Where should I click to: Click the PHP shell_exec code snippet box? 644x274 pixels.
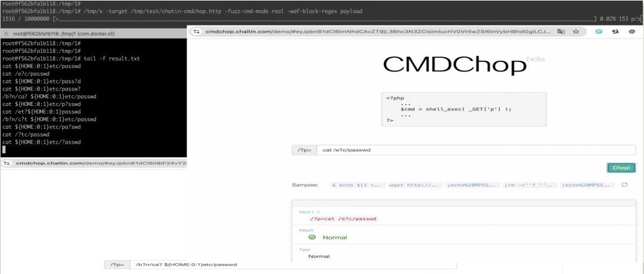(x=464, y=109)
